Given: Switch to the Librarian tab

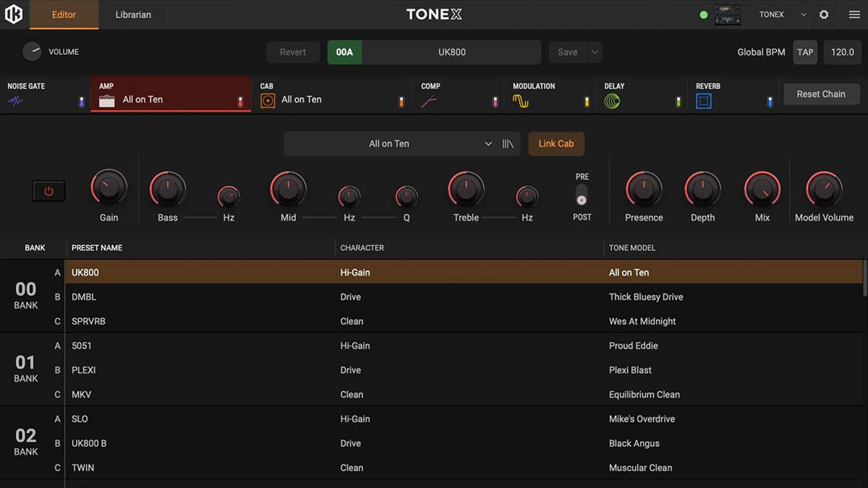Looking at the screenshot, I should tap(132, 14).
